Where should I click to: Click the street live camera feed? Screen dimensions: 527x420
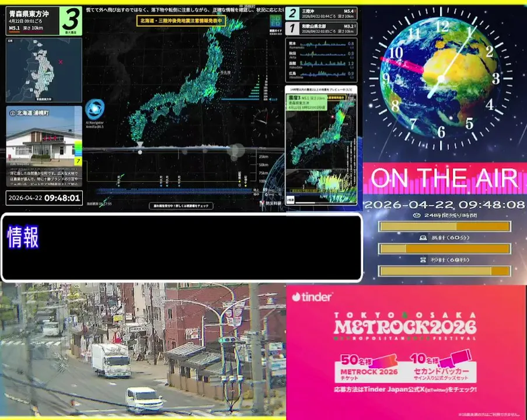(x=143, y=351)
